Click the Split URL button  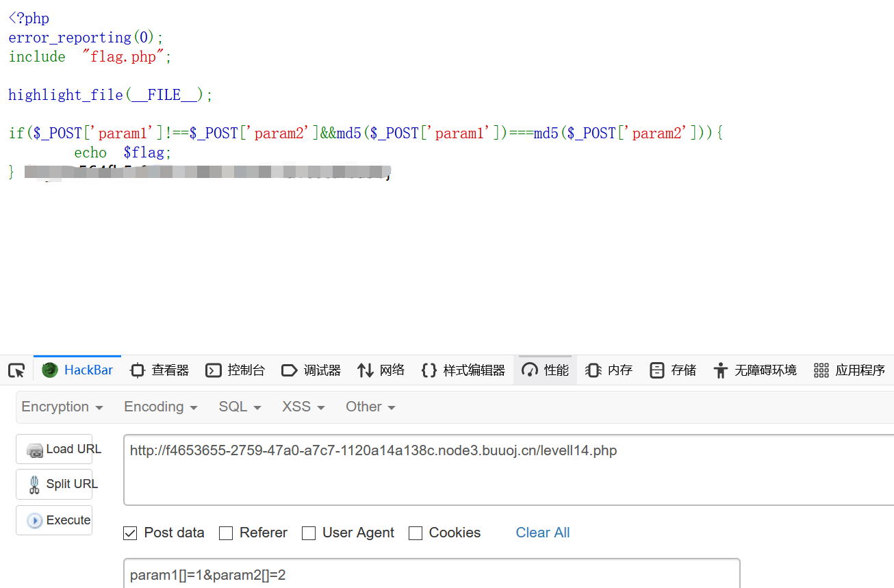[x=54, y=484]
